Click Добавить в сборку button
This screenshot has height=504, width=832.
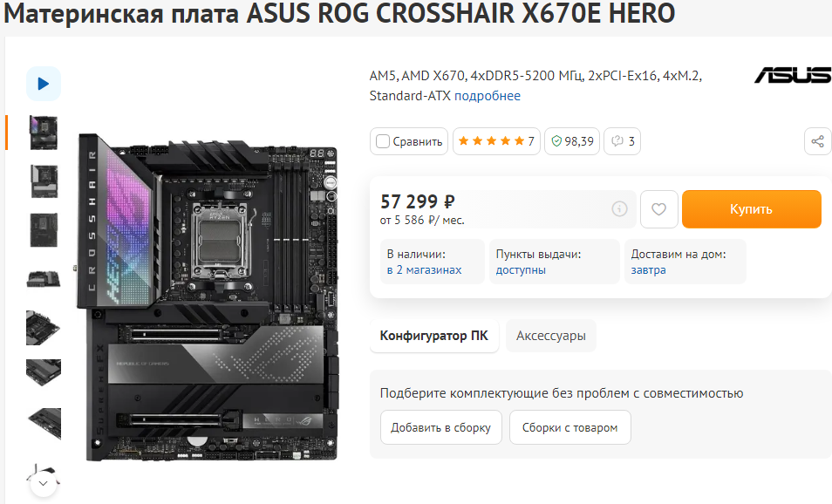tap(441, 427)
